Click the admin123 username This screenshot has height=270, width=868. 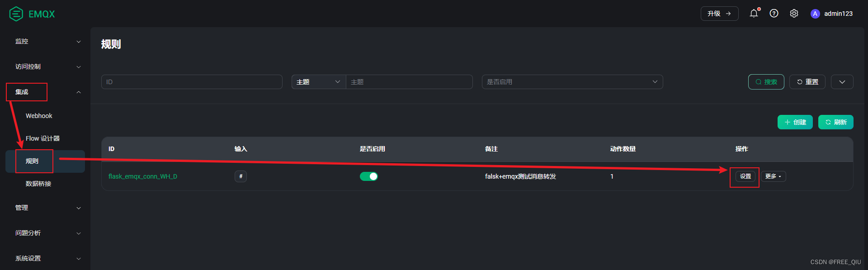click(838, 14)
